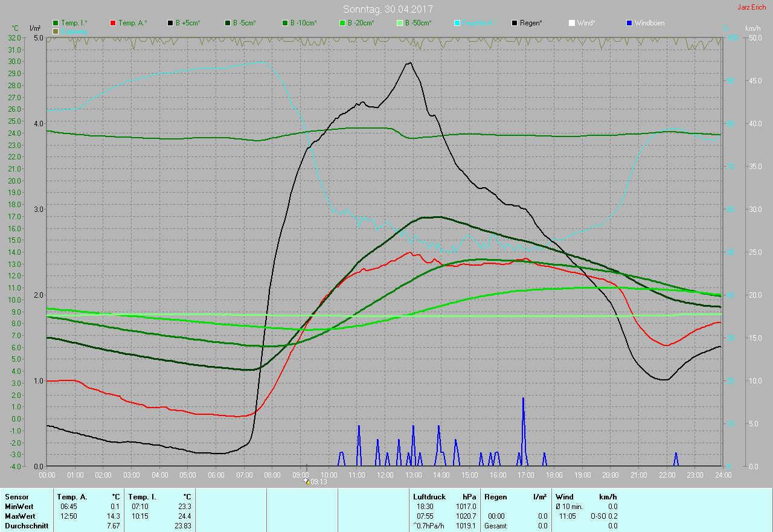The width and height of the screenshot is (773, 532).
Task: Click the blue Windböen legend swatch
Action: pos(629,23)
